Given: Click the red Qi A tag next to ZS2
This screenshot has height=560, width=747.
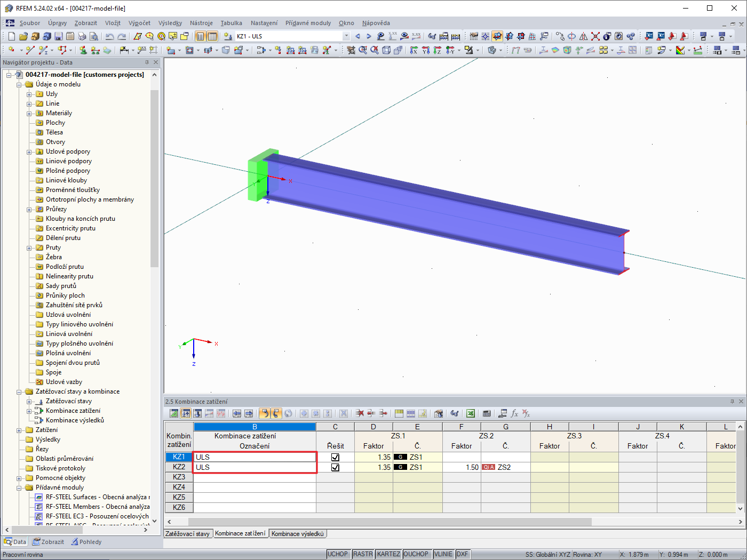Looking at the screenshot, I should (x=488, y=467).
